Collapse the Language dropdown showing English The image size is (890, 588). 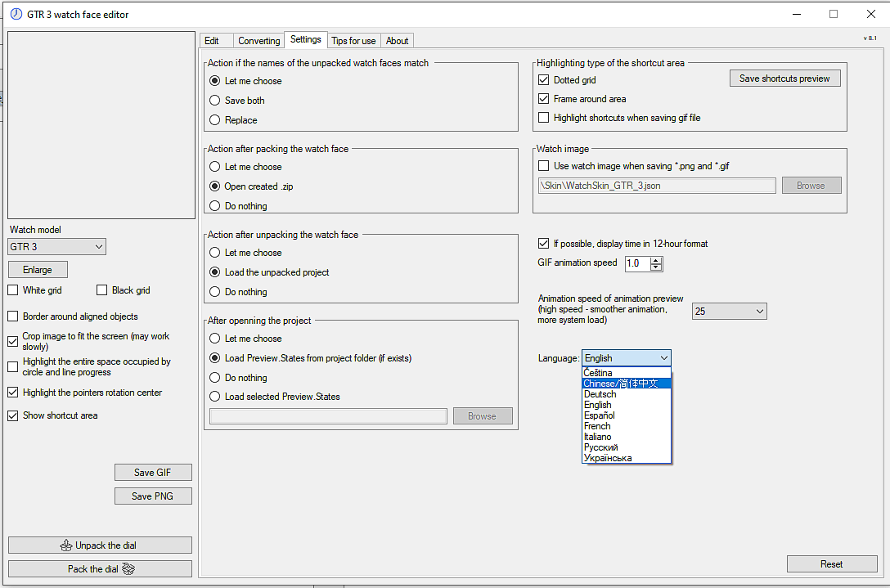click(626, 358)
